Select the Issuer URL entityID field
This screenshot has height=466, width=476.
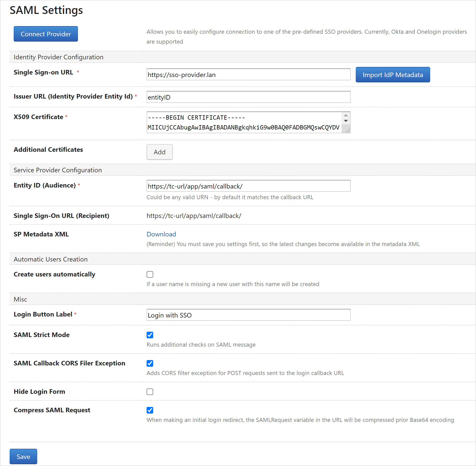(x=248, y=97)
